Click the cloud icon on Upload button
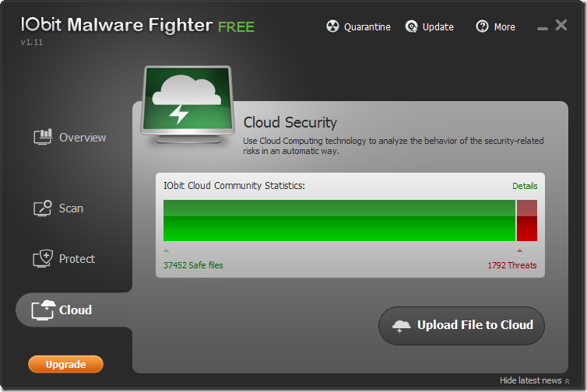Screen dimensions: 587x392 pyautogui.click(x=402, y=326)
